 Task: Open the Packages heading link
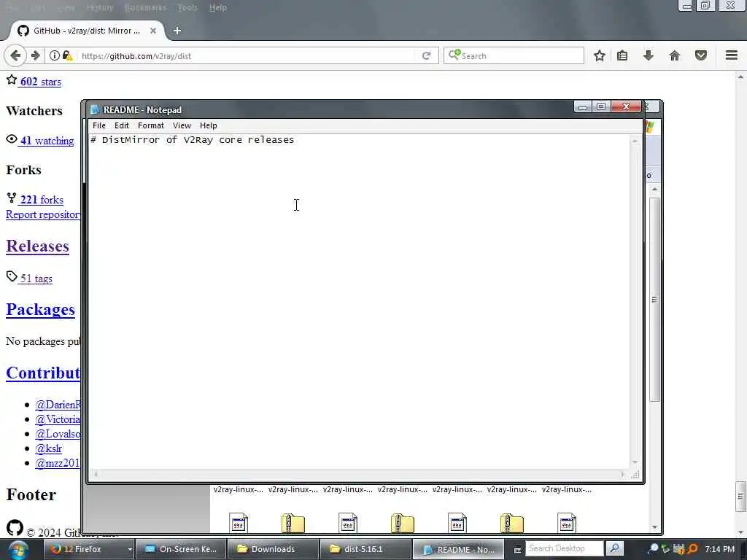point(41,309)
